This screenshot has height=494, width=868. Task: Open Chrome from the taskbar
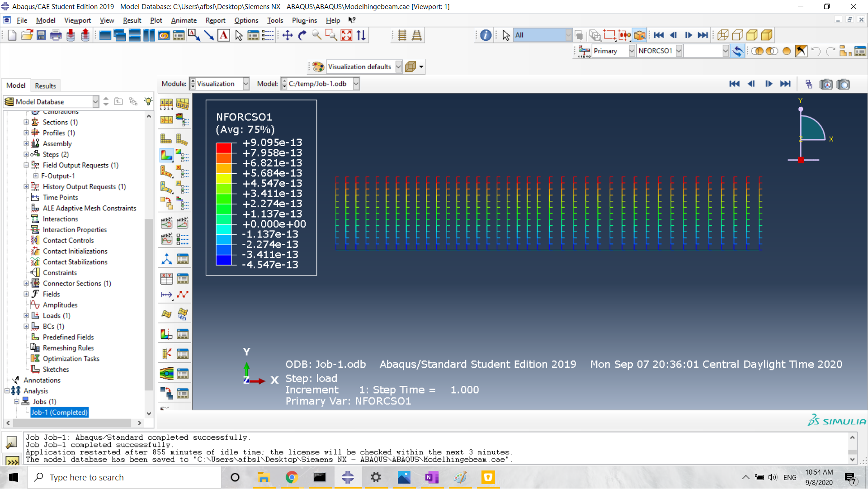coord(292,478)
